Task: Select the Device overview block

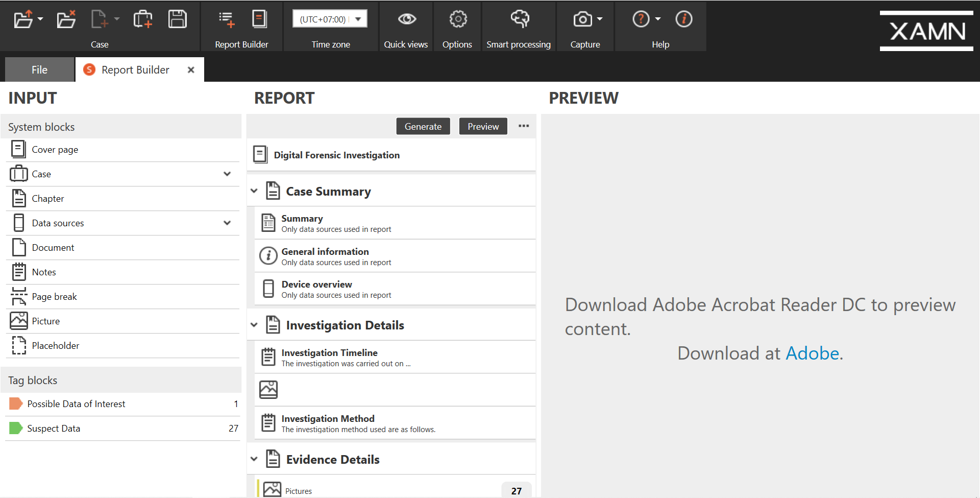Action: click(x=395, y=289)
